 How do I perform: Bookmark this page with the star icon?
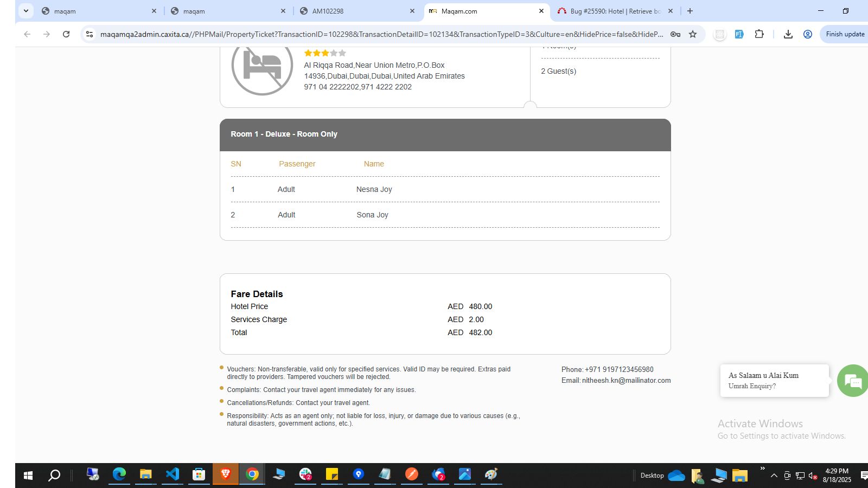[x=693, y=34]
